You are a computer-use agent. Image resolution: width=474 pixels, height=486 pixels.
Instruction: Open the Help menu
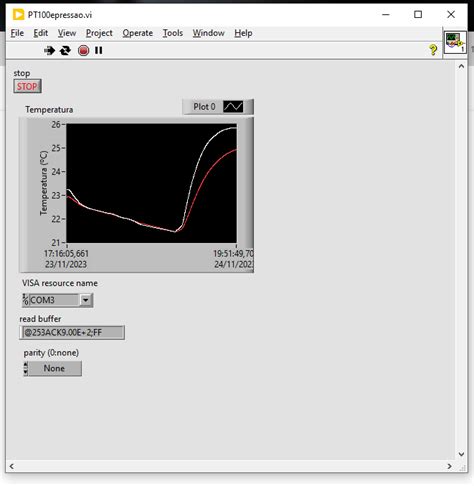tap(243, 33)
